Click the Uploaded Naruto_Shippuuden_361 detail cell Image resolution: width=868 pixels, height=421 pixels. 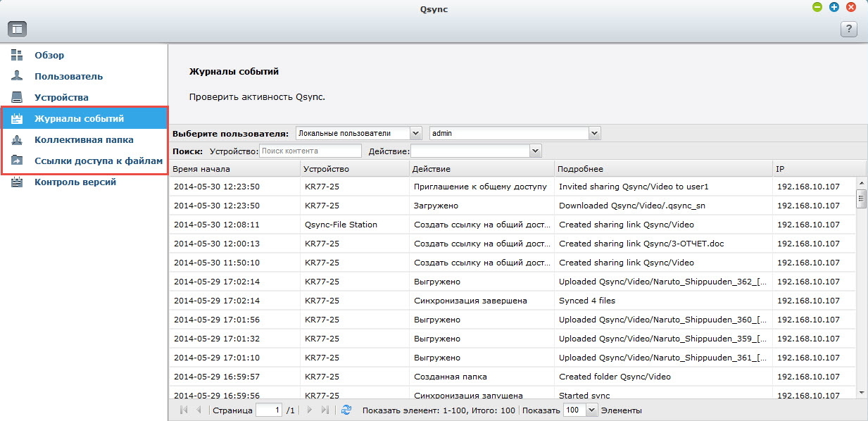point(662,358)
